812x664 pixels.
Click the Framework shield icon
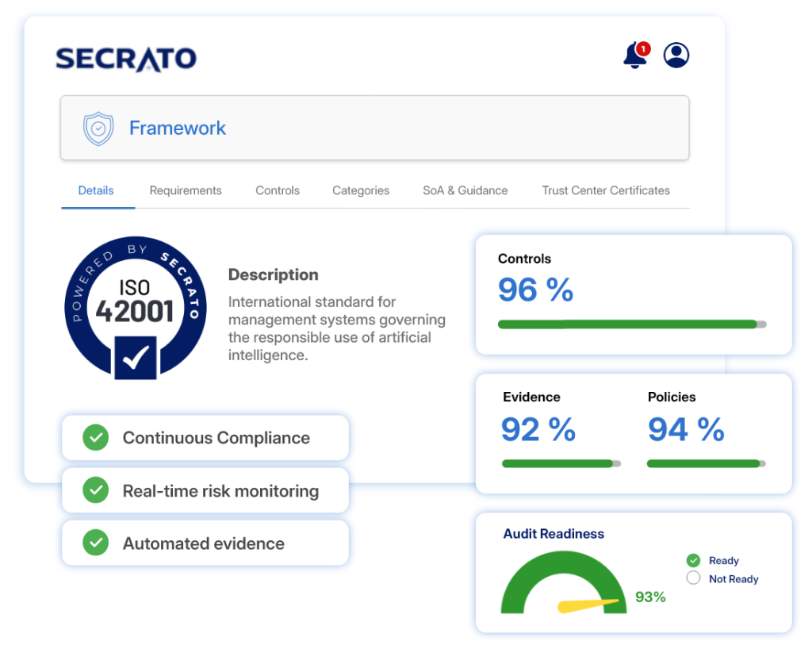(x=98, y=129)
